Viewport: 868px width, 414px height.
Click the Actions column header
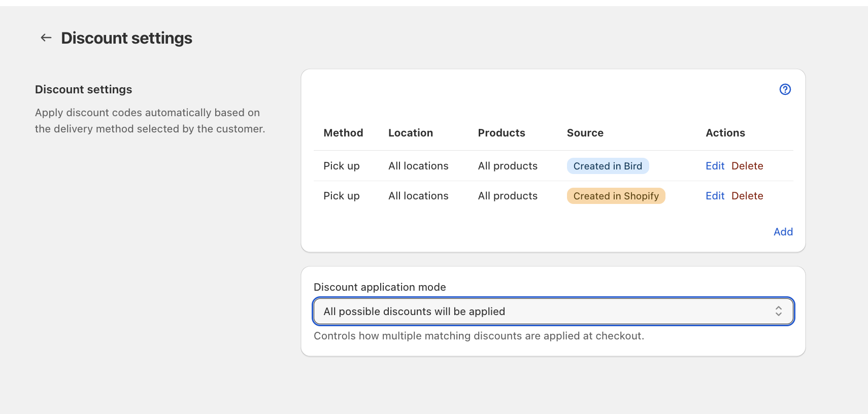point(725,133)
